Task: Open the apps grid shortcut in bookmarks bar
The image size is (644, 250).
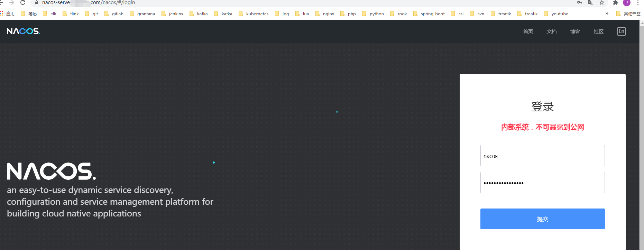Action: 7,13
